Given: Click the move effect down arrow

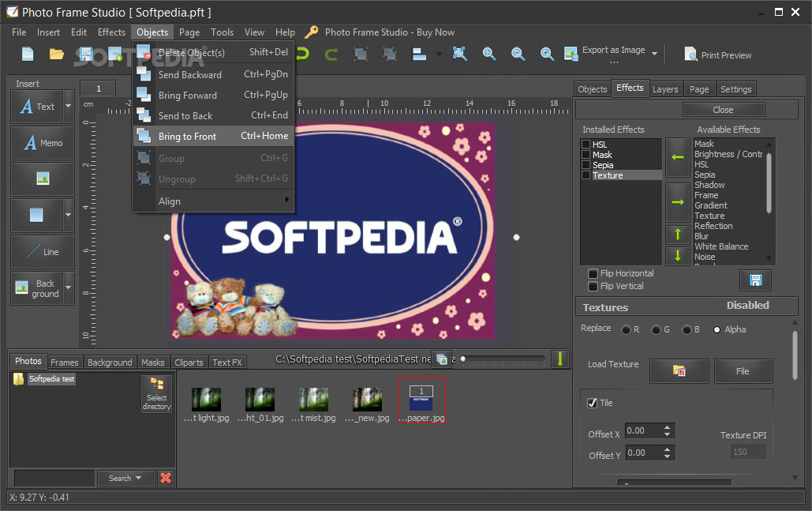Looking at the screenshot, I should tap(677, 255).
